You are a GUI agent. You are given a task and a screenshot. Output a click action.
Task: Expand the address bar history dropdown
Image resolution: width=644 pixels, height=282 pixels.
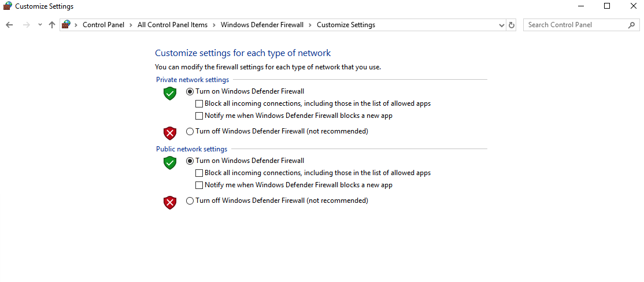coord(501,25)
